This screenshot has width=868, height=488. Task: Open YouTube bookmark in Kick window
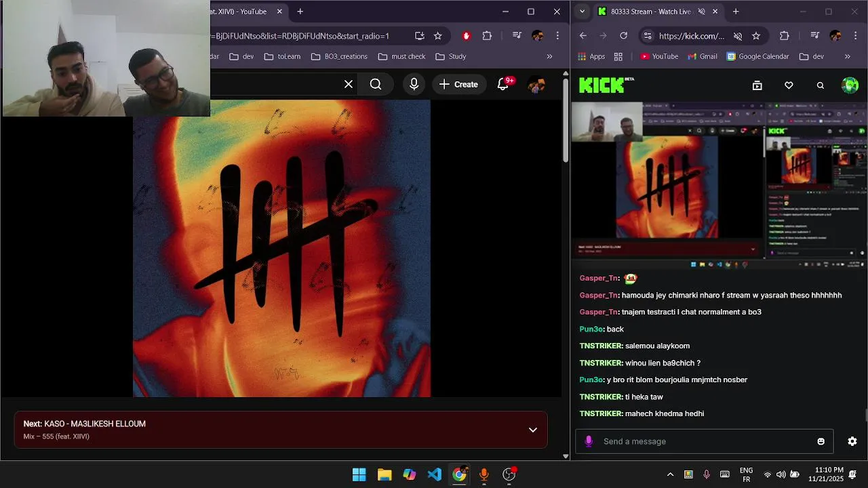pos(659,56)
